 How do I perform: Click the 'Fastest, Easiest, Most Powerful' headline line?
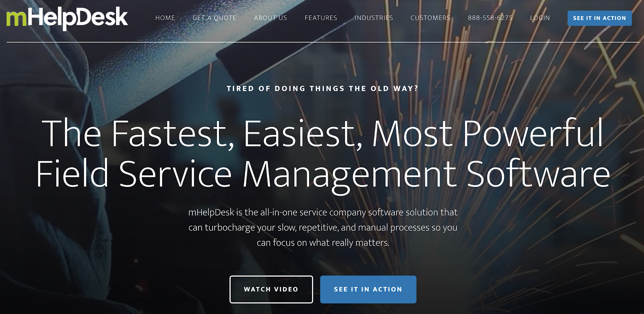click(x=322, y=133)
